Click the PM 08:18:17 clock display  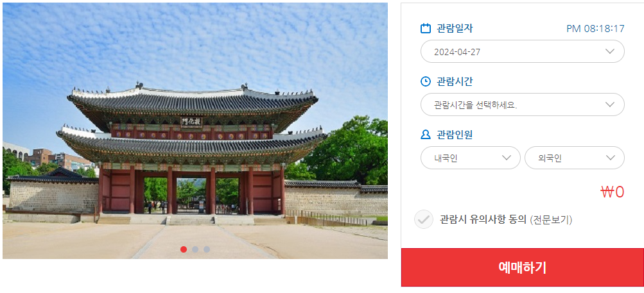pos(596,29)
